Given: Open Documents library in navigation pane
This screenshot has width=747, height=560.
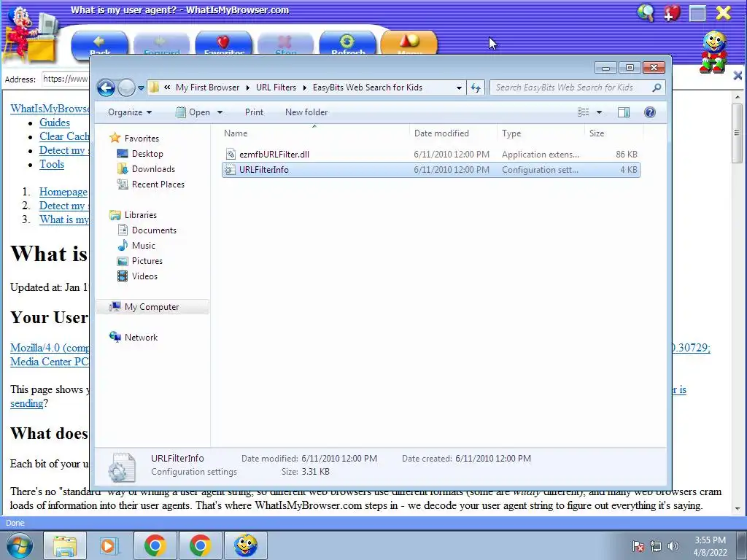Looking at the screenshot, I should (154, 230).
